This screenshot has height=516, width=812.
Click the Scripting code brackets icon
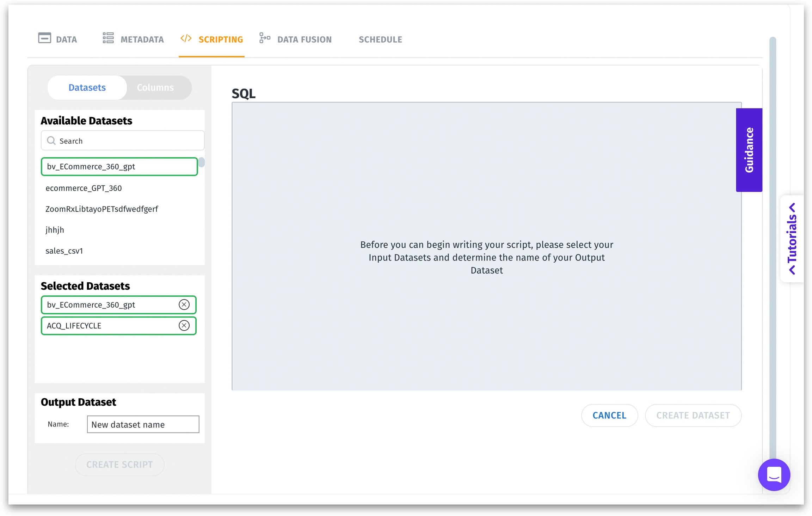[x=186, y=38]
